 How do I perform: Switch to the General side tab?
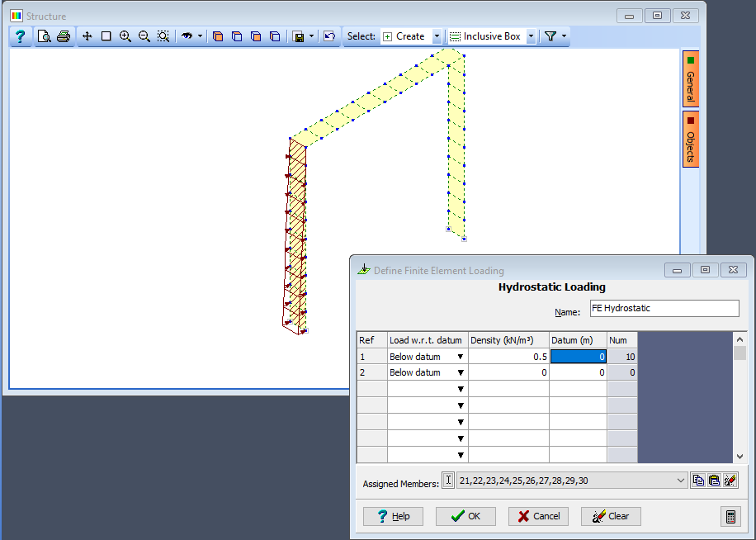pos(690,79)
